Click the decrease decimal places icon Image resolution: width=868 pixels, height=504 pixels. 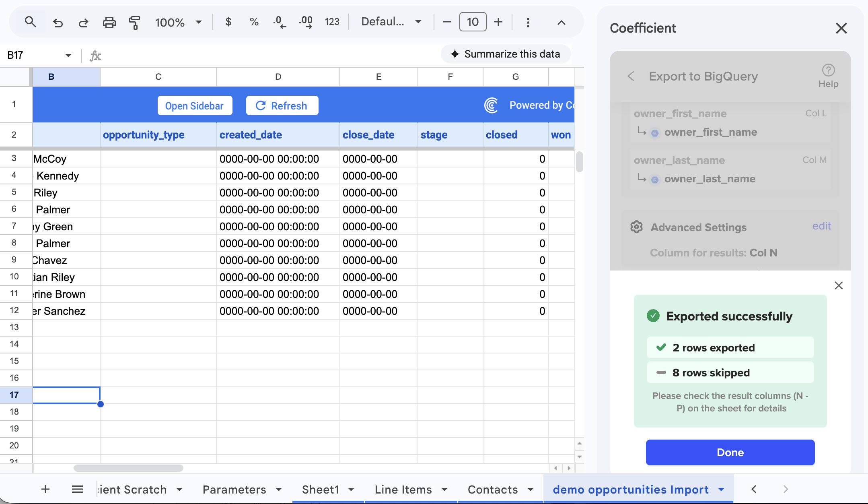point(280,22)
